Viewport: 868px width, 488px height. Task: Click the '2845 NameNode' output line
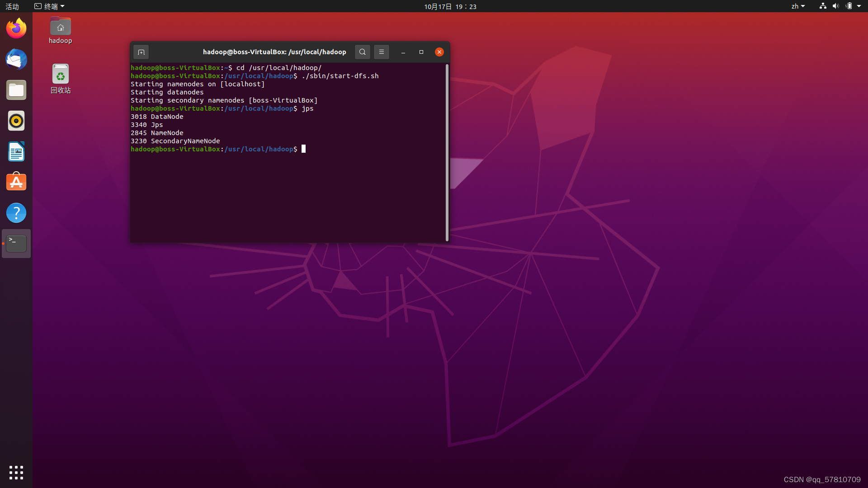pos(157,133)
